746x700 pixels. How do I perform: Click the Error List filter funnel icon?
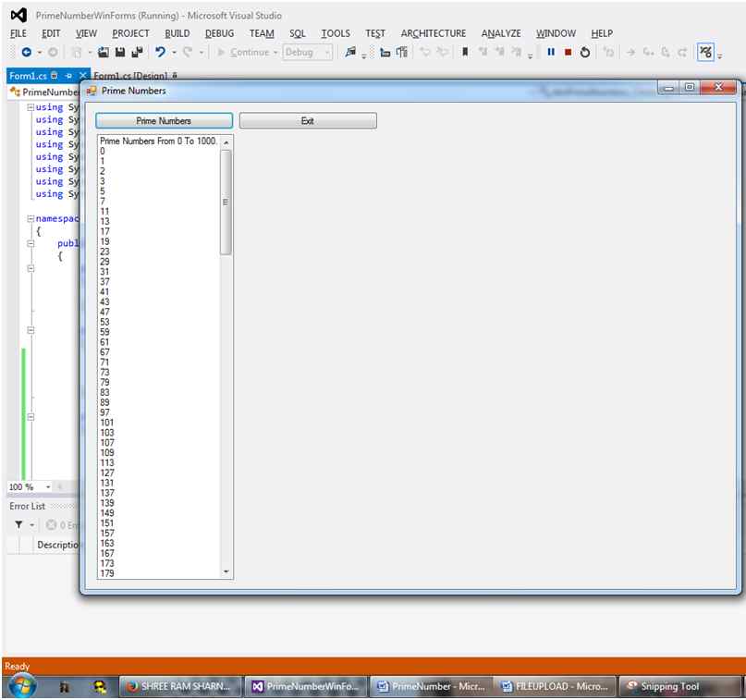pos(18,524)
